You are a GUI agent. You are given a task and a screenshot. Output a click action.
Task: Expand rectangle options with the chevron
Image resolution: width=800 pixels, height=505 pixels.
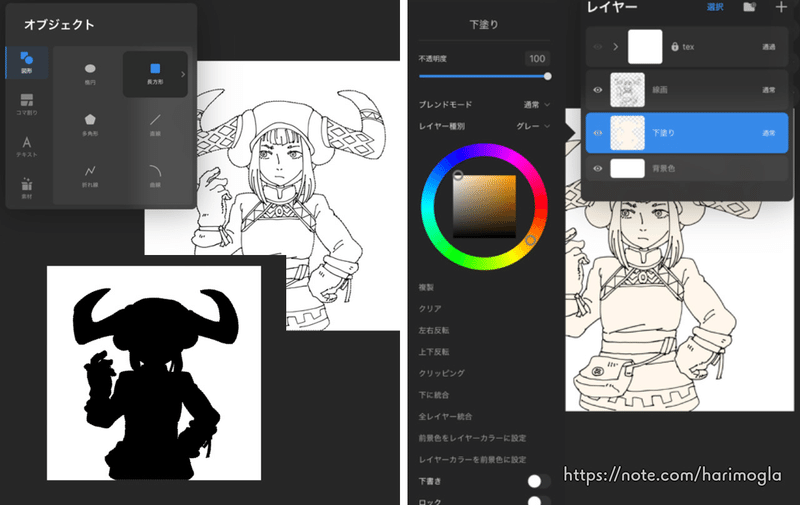(183, 74)
